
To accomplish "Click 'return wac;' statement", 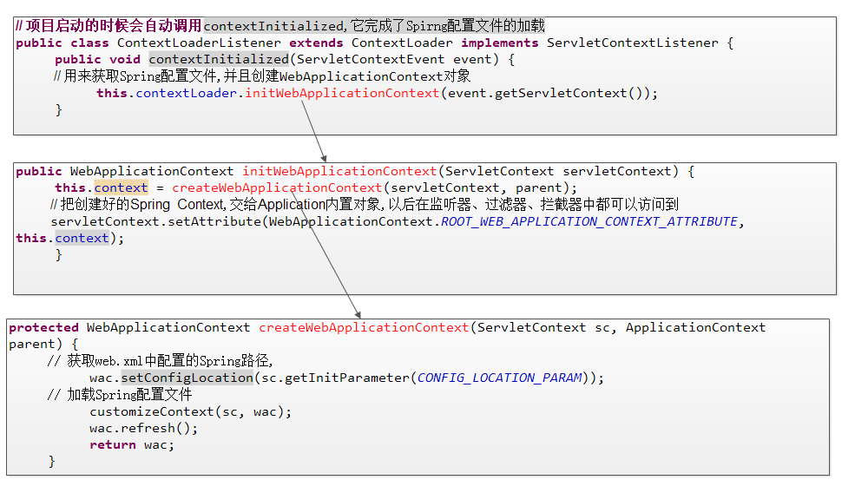I will pos(132,444).
